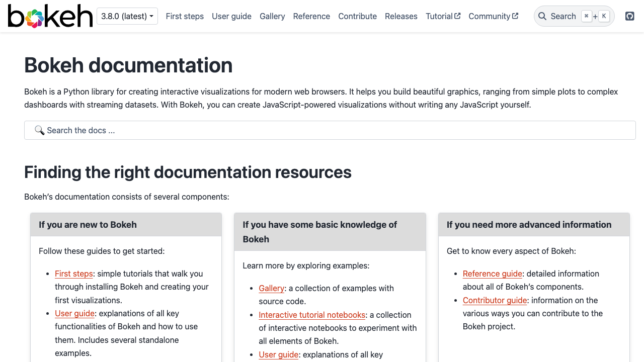Open the GitHub repository icon
This screenshot has height=362, width=644.
click(x=629, y=16)
